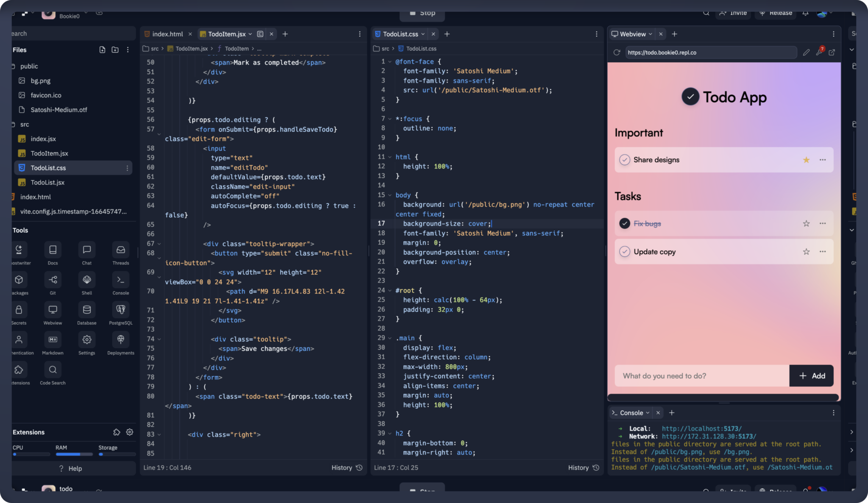Create a new file in Files panel

pyautogui.click(x=102, y=50)
